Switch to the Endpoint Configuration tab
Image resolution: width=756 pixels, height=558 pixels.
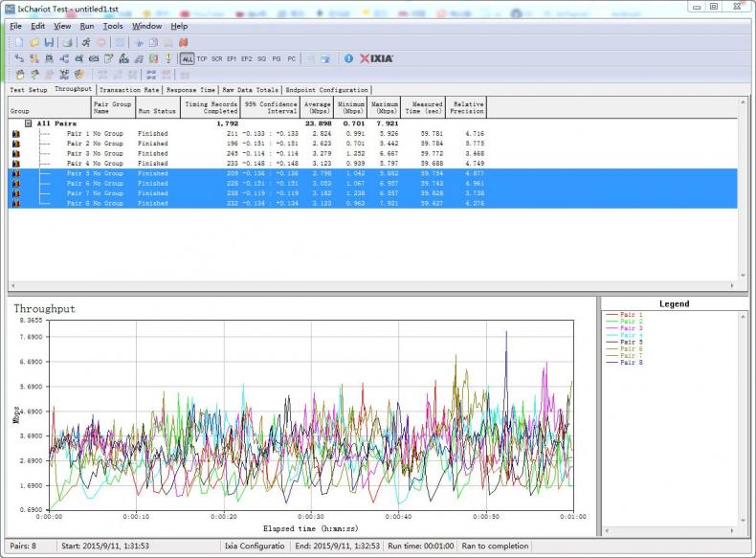[327, 90]
